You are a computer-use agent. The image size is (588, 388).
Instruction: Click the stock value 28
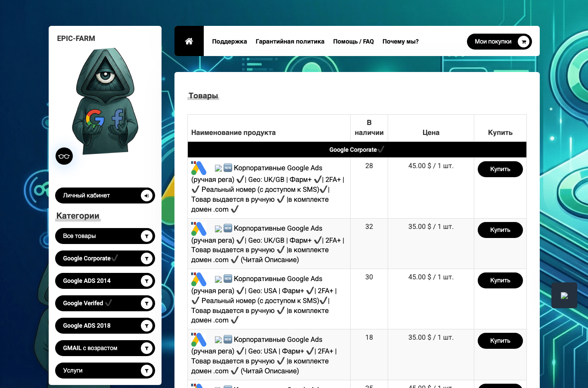tap(369, 166)
